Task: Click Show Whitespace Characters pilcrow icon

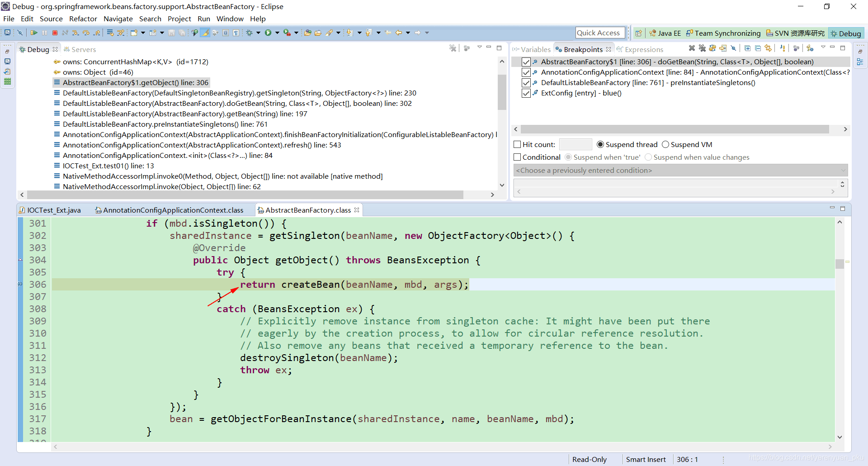Action: point(236,33)
